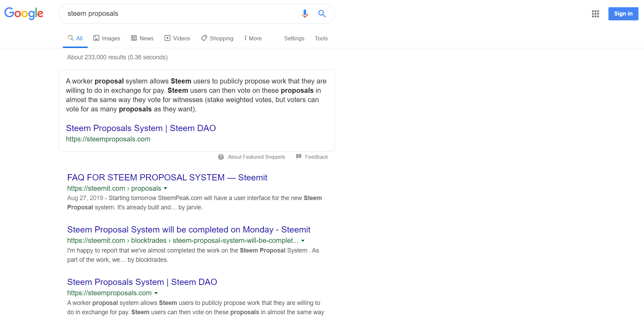Viewport: 644px width, 317px height.
Task: Expand the More search categories menu
Action: tap(253, 38)
